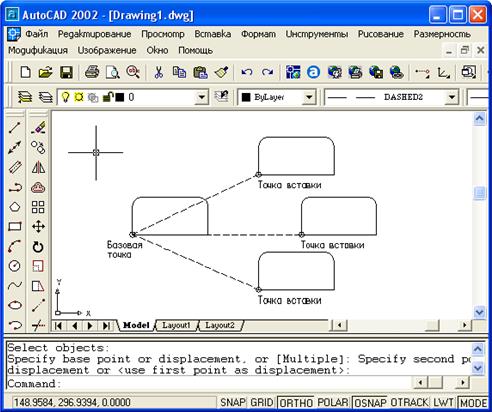Screen dimensions: 492x412
Task: Select the Scale tool
Action: point(38,266)
